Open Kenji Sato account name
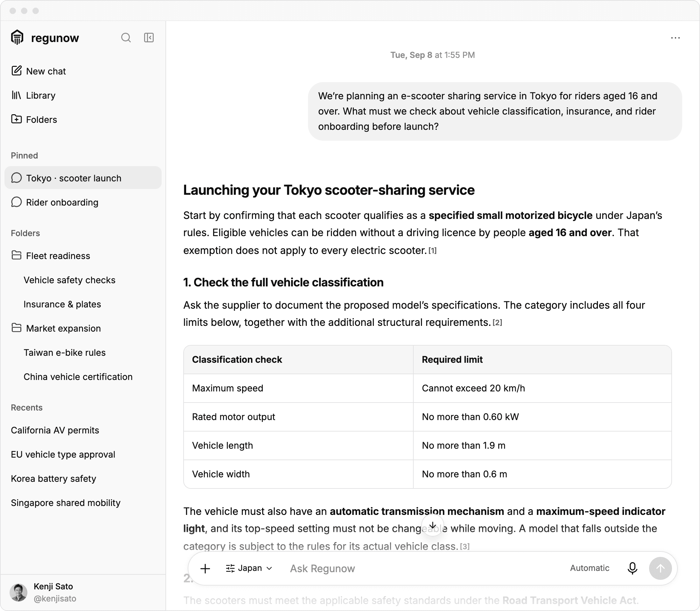700x611 pixels. [53, 586]
